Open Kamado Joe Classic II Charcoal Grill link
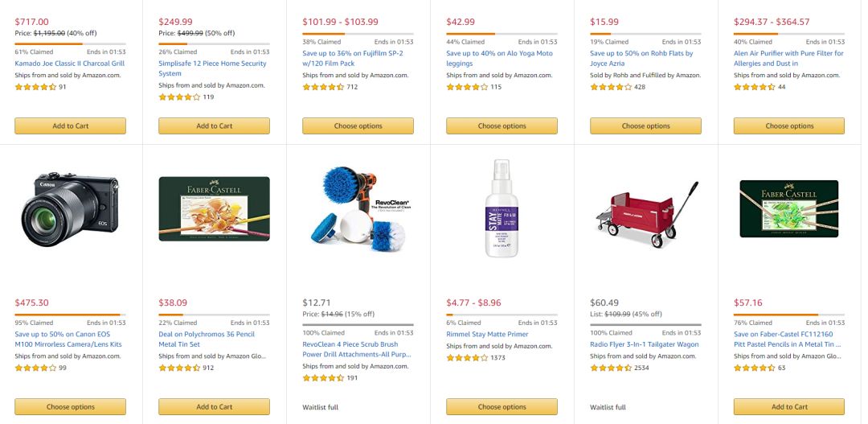Screen dimensions: 868x424 point(70,64)
